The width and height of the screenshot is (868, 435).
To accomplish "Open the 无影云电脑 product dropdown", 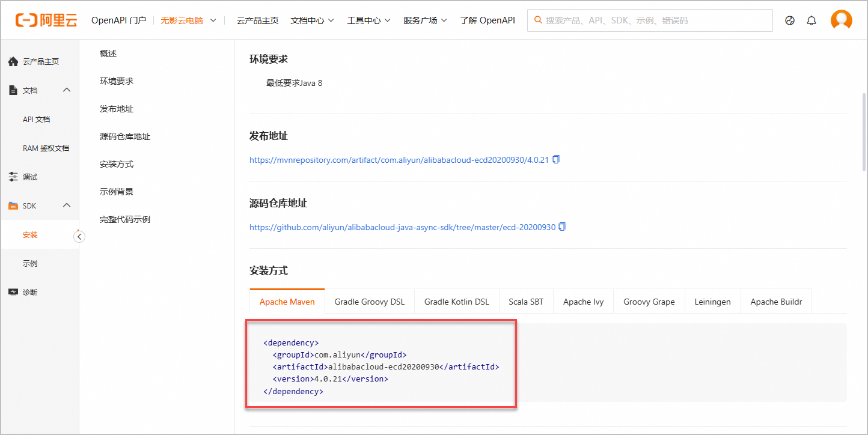I will pos(188,19).
